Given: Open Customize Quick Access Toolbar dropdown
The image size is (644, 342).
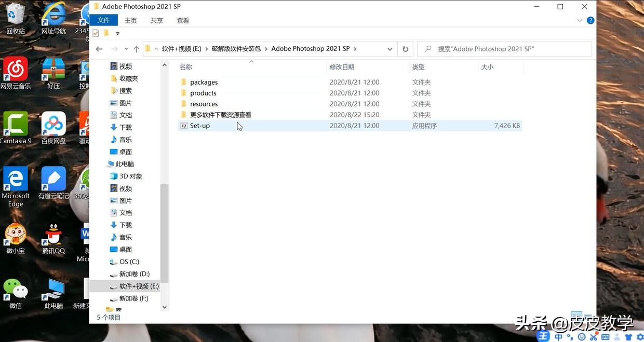Looking at the screenshot, I should click(x=117, y=33).
